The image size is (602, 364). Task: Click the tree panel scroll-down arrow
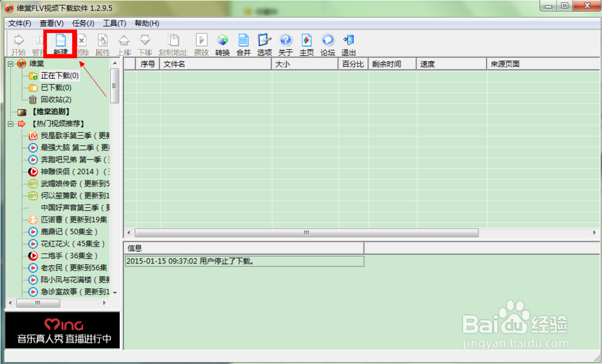(114, 292)
